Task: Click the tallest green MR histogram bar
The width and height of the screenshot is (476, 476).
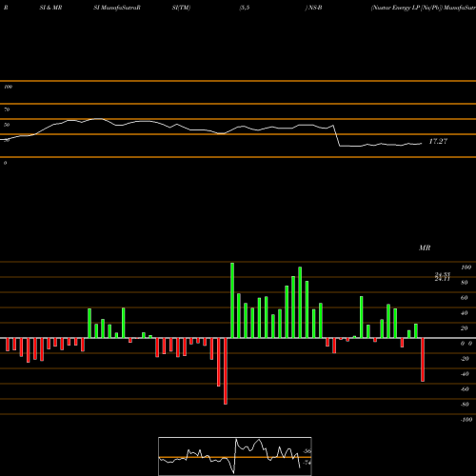Action: pos(232,300)
